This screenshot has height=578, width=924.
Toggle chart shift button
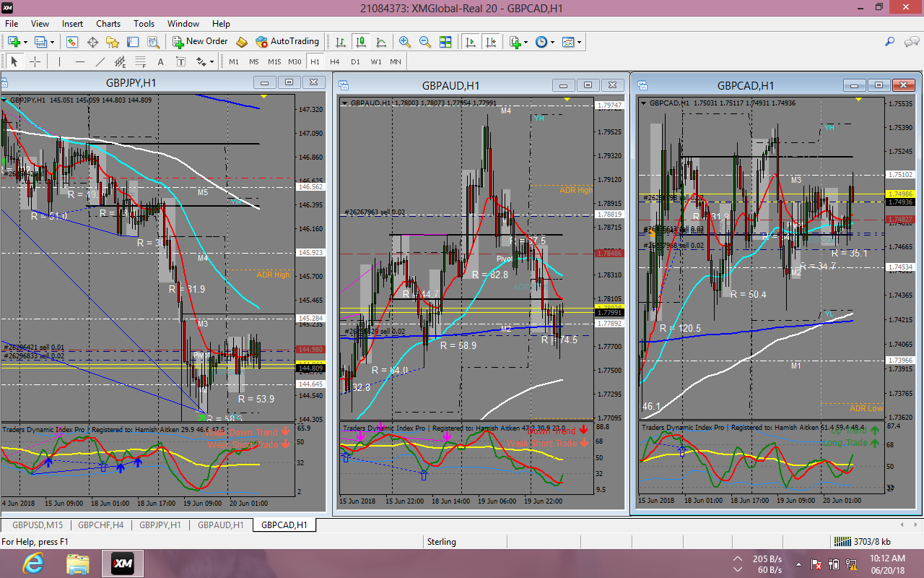490,42
